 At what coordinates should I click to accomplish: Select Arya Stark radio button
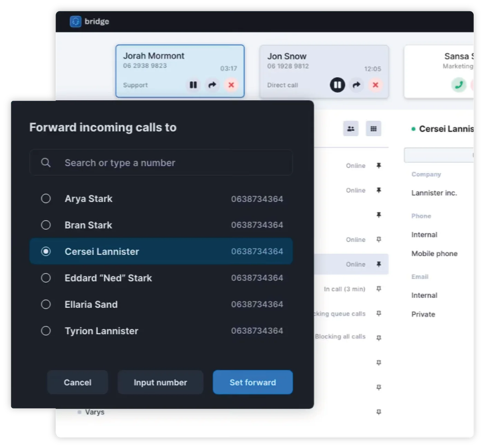click(x=46, y=198)
